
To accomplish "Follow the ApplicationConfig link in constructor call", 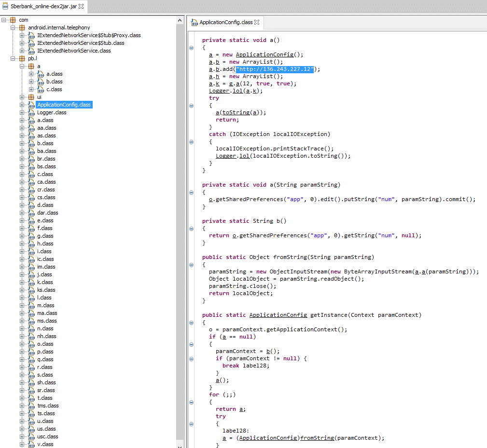I will [x=264, y=54].
